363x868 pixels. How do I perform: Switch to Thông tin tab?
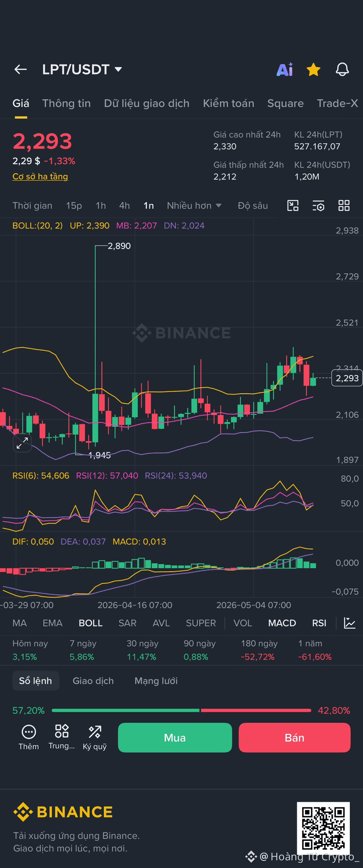66,103
